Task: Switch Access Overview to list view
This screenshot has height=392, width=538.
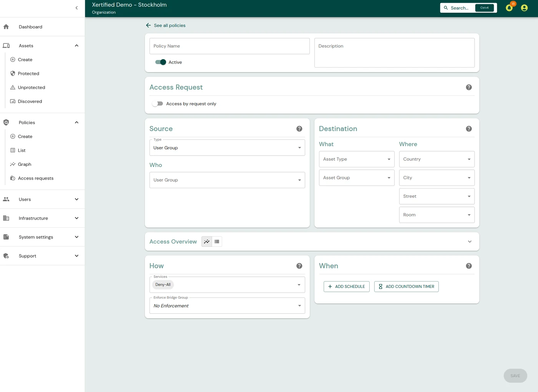Action: tap(217, 241)
